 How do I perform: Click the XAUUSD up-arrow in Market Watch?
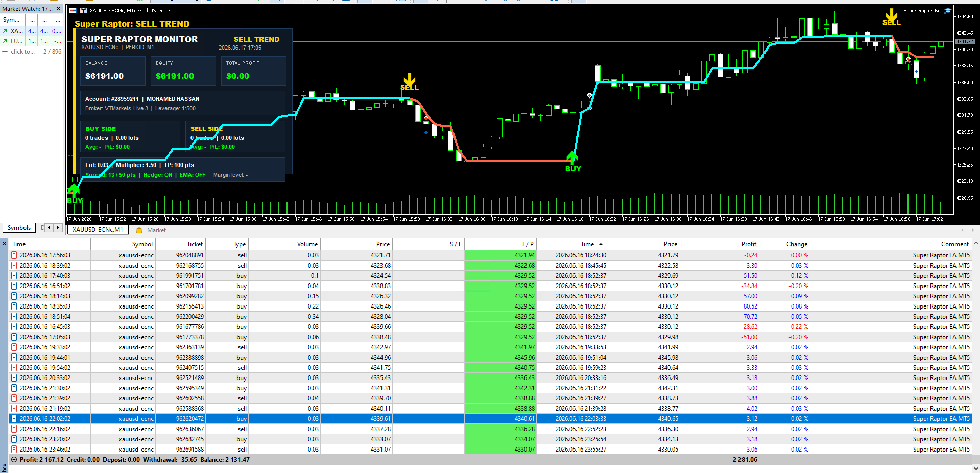coord(5,31)
